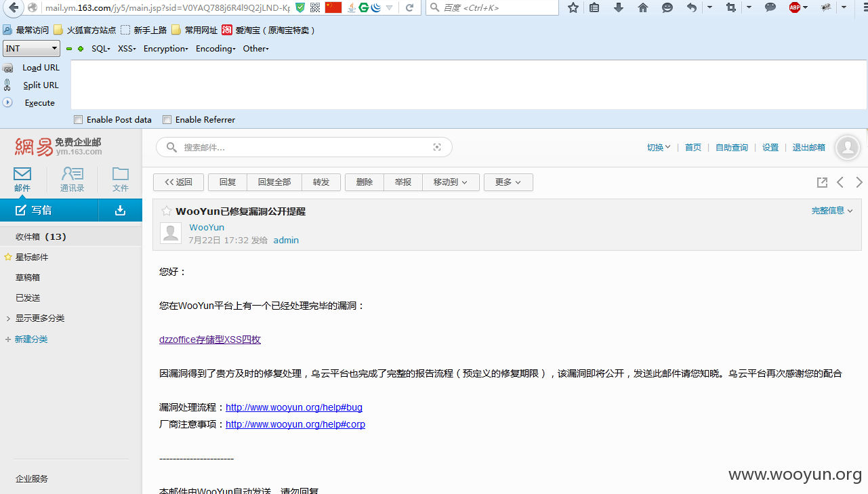Click the Execute play icon in HackBar

tap(8, 102)
